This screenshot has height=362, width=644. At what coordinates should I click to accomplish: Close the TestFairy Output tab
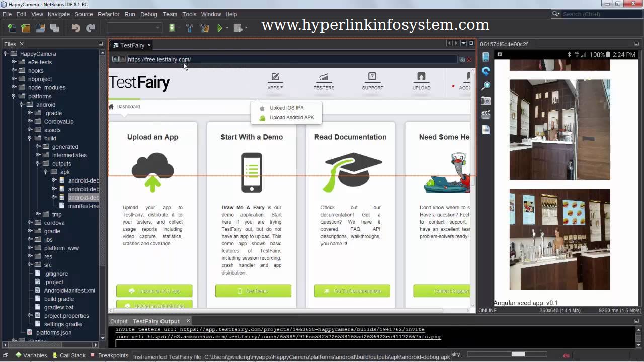tap(189, 321)
